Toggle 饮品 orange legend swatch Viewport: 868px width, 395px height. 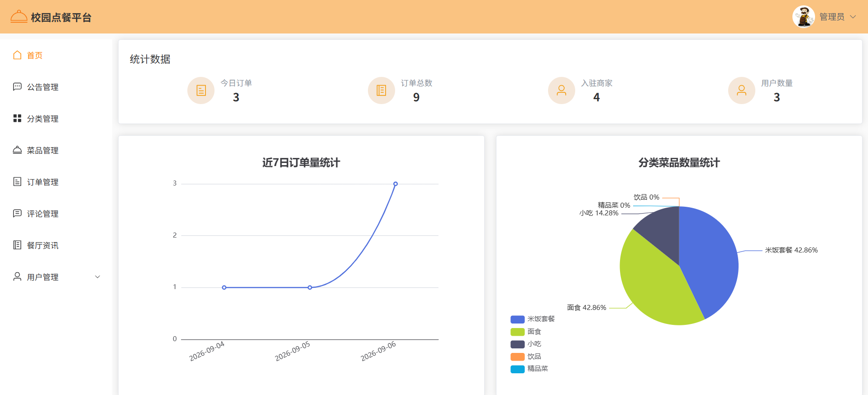click(x=517, y=357)
